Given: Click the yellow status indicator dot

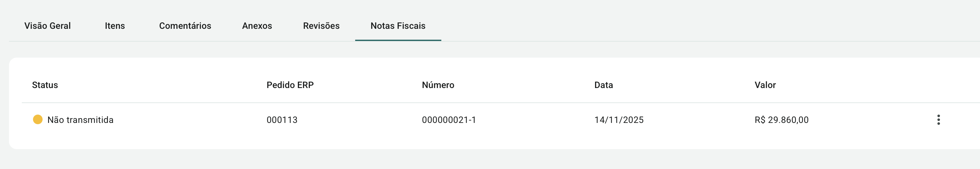Looking at the screenshot, I should click(x=38, y=120).
